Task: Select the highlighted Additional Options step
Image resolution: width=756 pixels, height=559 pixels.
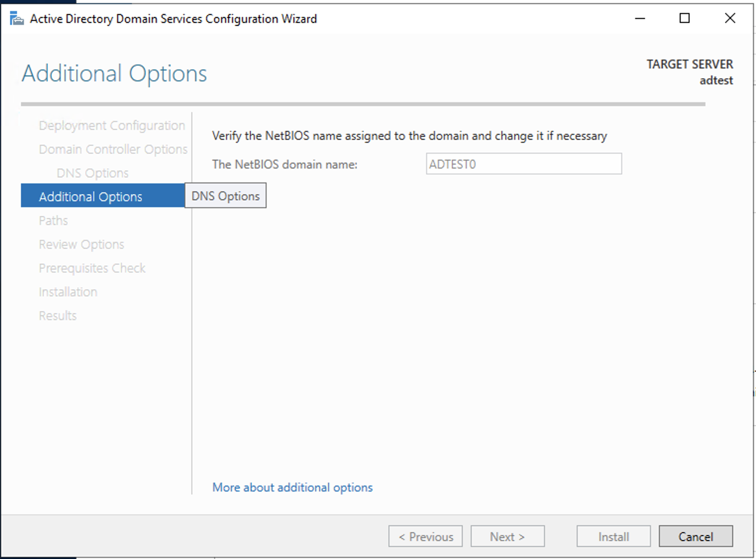Action: (x=90, y=196)
